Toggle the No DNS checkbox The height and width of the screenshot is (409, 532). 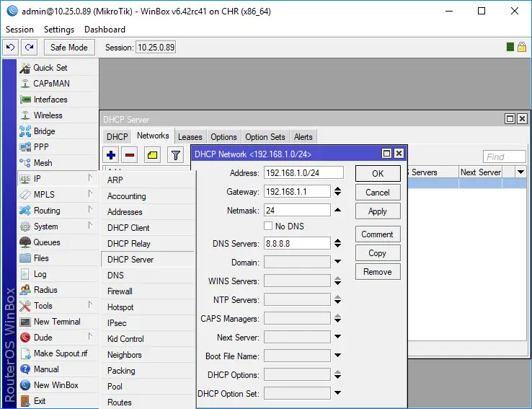(x=268, y=226)
